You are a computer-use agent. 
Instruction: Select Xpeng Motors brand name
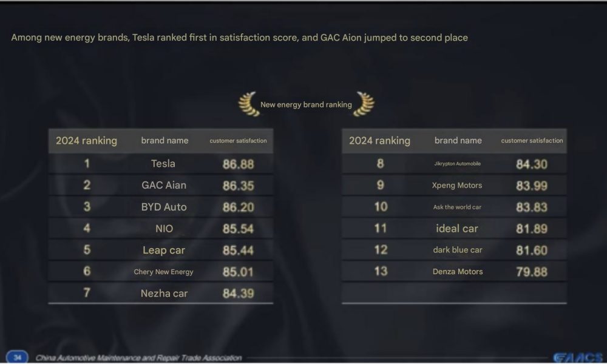pyautogui.click(x=457, y=185)
